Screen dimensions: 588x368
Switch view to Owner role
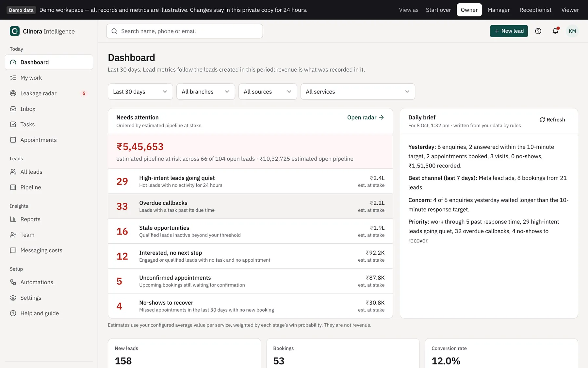tap(469, 10)
